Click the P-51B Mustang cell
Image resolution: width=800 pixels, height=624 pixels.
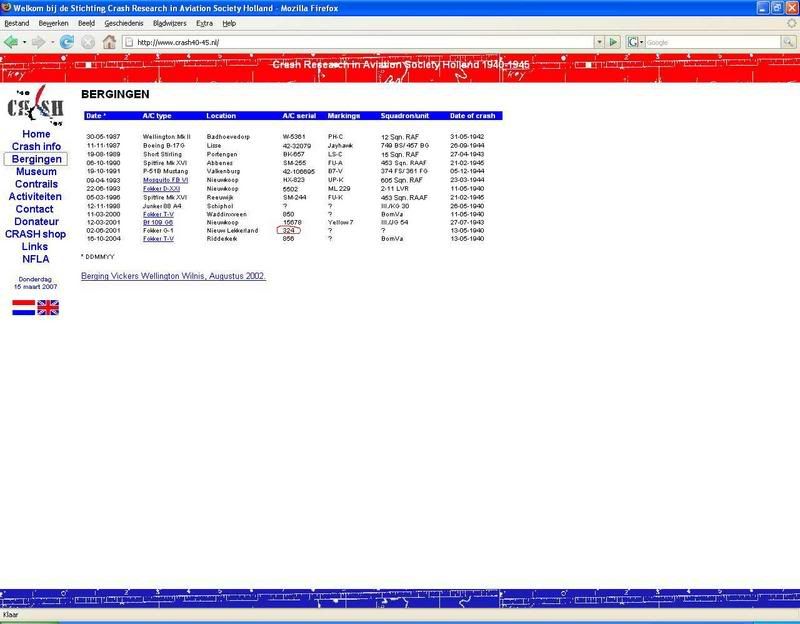[x=165, y=171]
